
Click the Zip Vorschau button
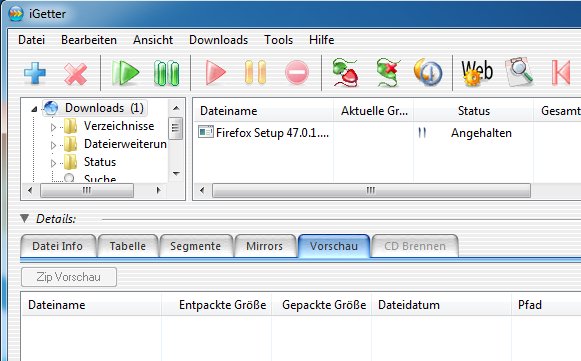coord(69,277)
